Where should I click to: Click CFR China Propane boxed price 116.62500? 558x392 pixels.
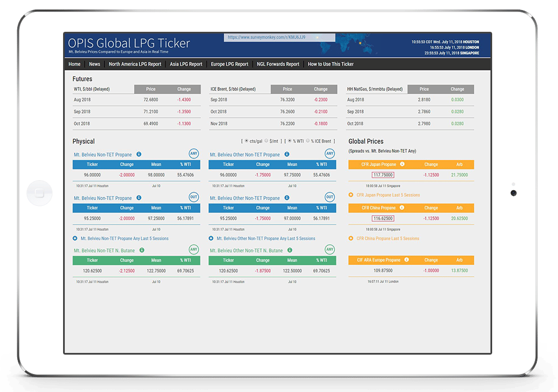pos(383,218)
